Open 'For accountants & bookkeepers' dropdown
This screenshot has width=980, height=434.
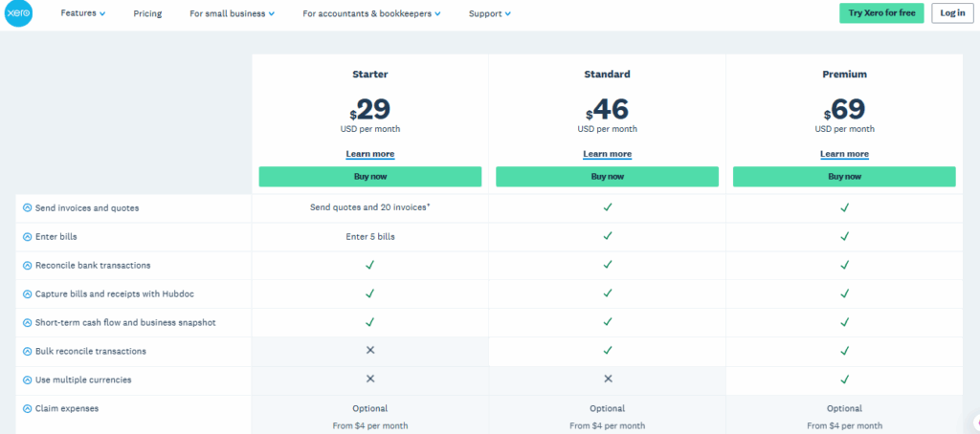pyautogui.click(x=371, y=13)
